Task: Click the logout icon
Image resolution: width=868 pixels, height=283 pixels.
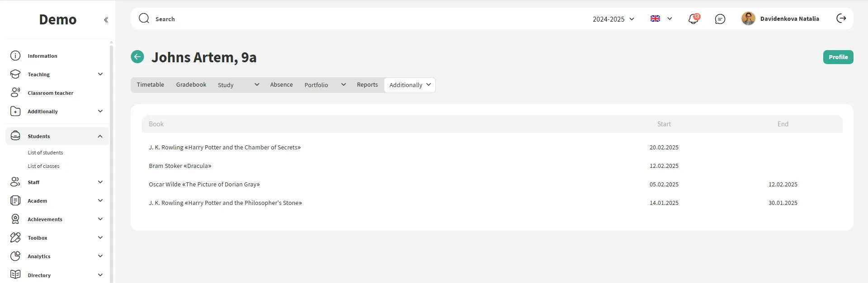Action: pyautogui.click(x=841, y=19)
